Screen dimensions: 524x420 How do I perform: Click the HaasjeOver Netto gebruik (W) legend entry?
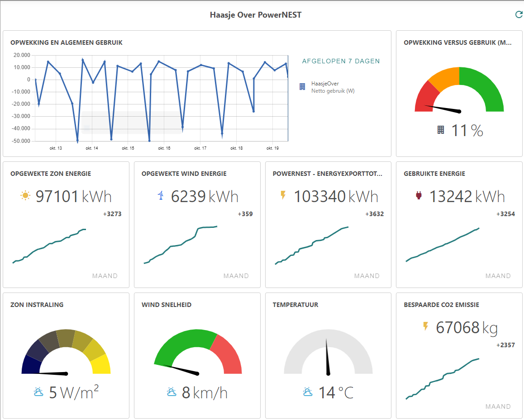point(327,87)
